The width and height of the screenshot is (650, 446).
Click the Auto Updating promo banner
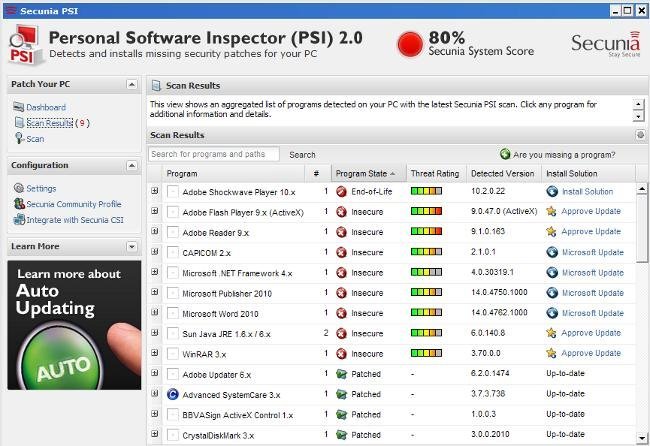[x=74, y=325]
